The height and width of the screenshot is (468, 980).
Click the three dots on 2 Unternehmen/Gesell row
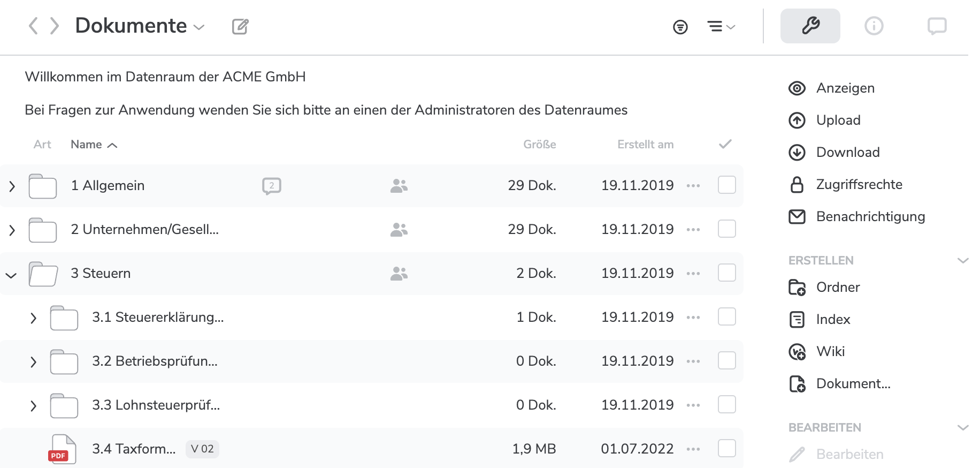pos(693,230)
